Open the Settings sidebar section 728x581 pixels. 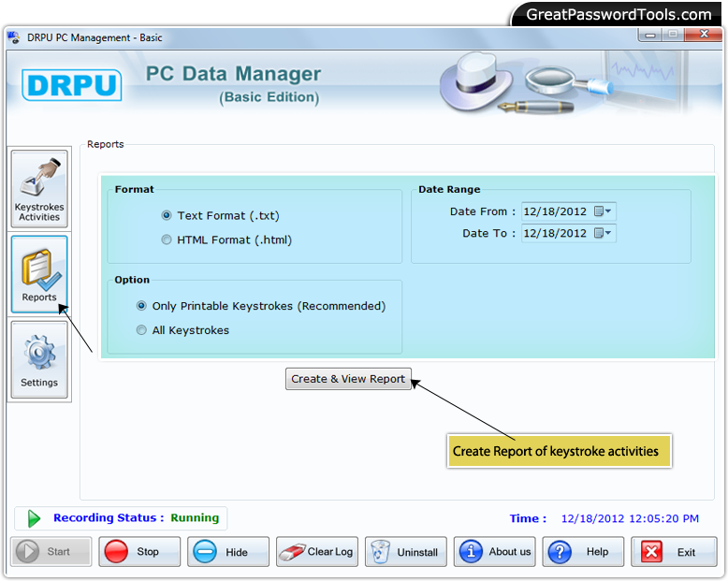[x=39, y=359]
